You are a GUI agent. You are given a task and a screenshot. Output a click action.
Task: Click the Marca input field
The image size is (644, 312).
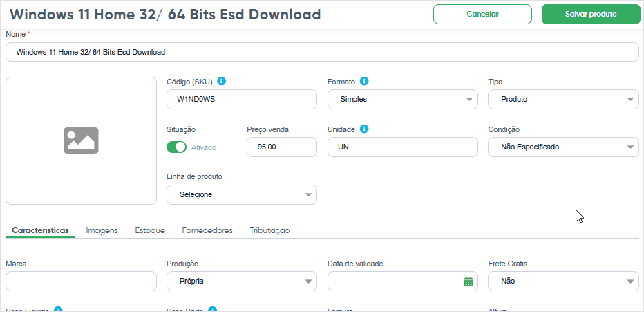(x=81, y=282)
